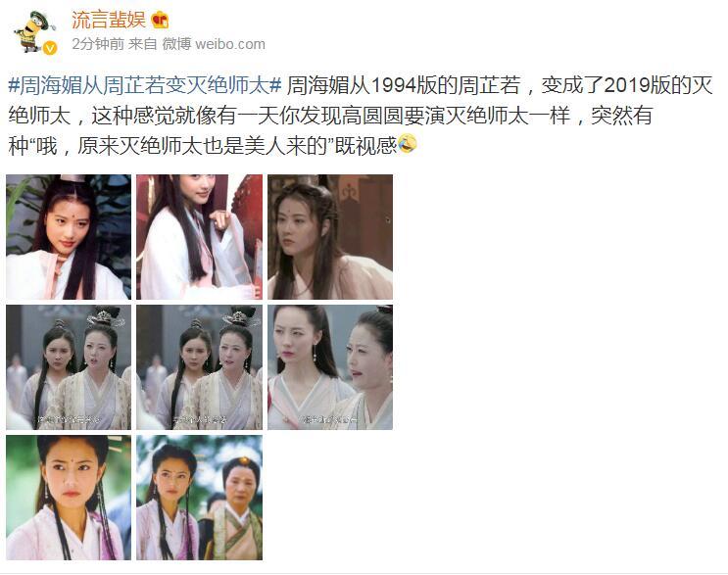The height and width of the screenshot is (575, 728).
Task: Click the '来自' label near timestamp
Action: [x=142, y=44]
